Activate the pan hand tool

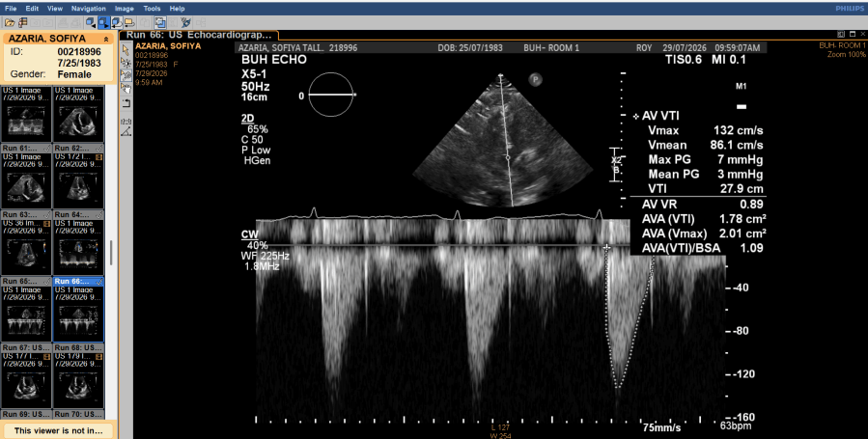click(126, 88)
